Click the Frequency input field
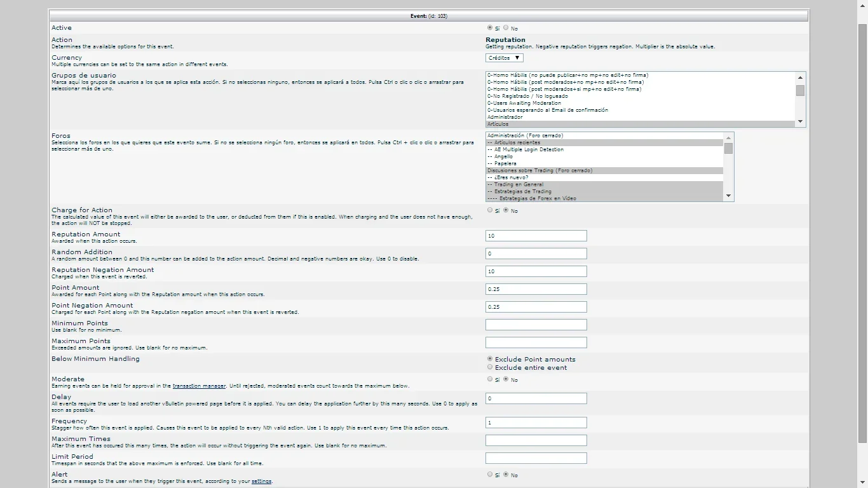868x488 pixels. [x=536, y=423]
